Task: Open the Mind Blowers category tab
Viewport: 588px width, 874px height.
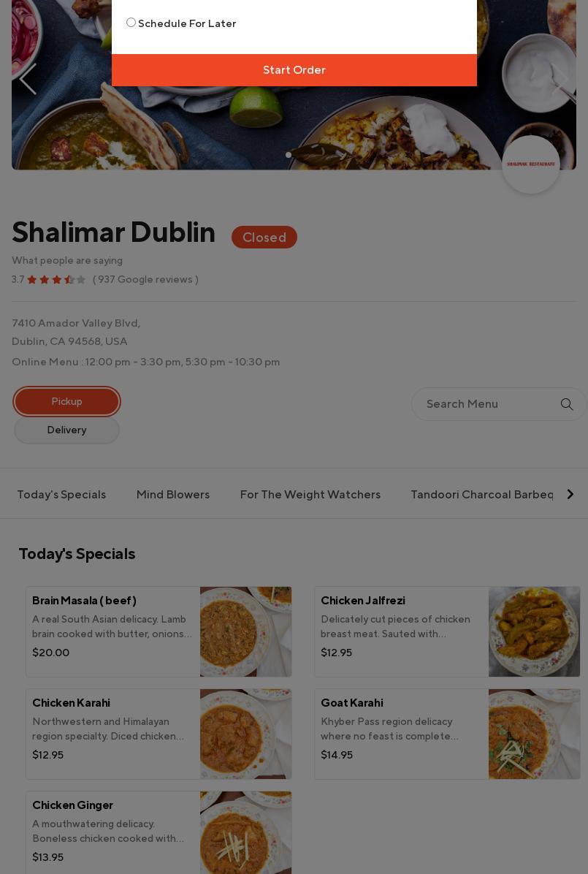Action: tap(173, 495)
